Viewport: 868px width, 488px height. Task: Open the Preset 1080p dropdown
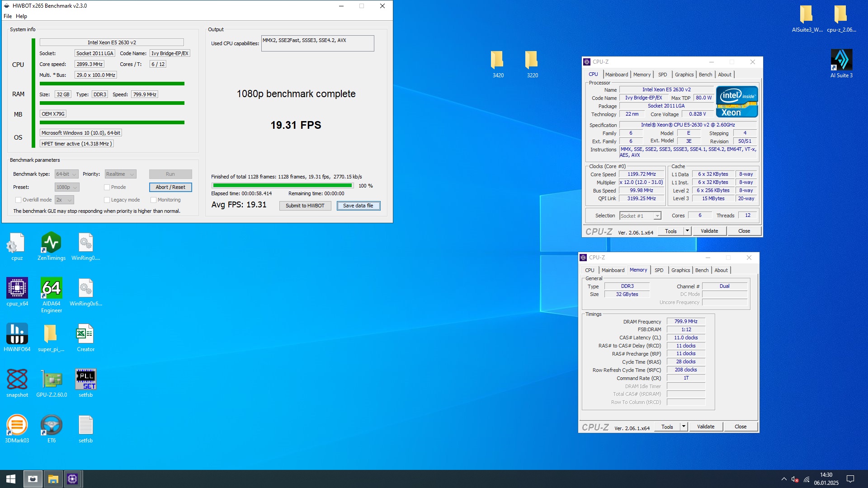click(x=67, y=187)
